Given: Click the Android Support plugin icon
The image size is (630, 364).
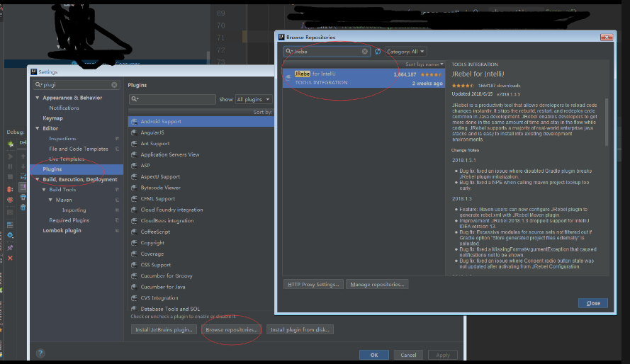Looking at the screenshot, I should (135, 122).
